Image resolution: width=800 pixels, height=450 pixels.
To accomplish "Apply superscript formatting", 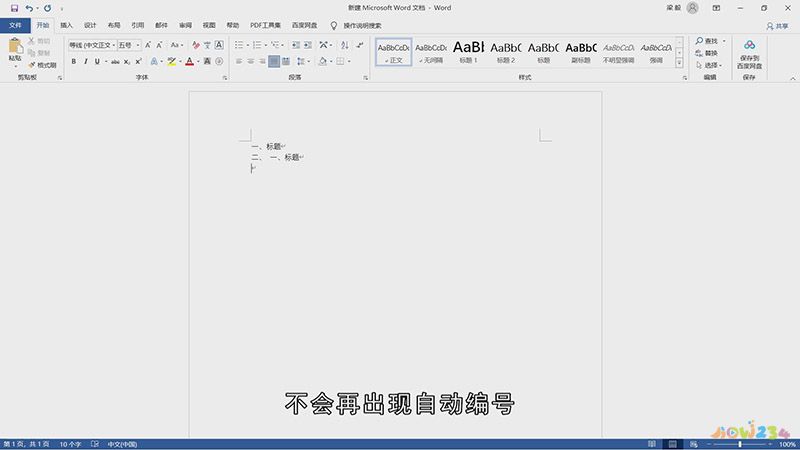I will tap(138, 62).
